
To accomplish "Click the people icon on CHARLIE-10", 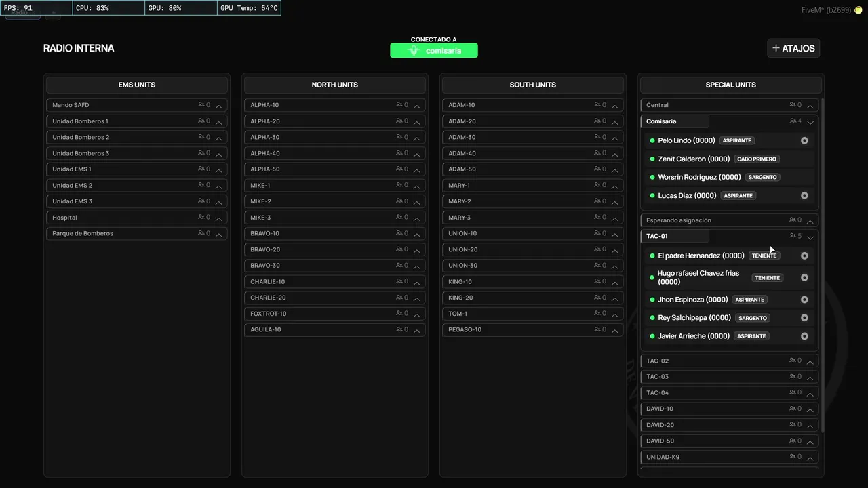I will [x=399, y=281].
